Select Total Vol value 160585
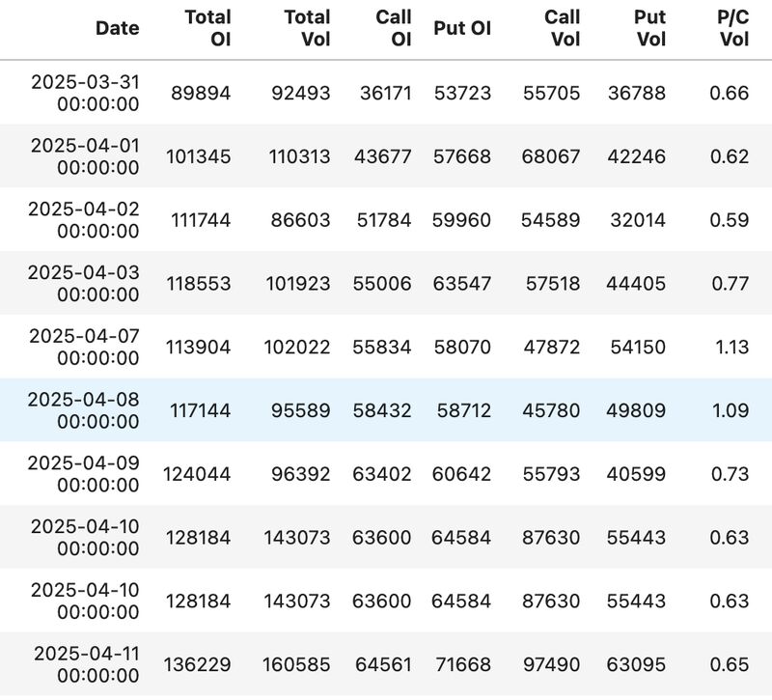 [296, 665]
